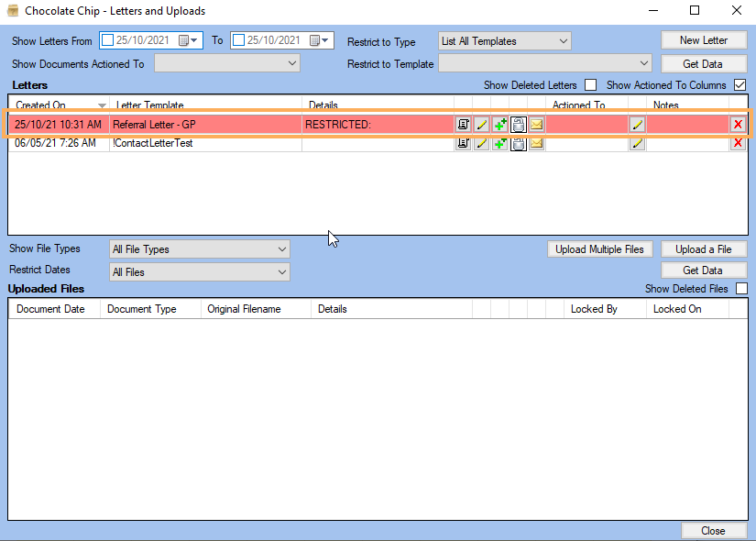
Task: Select the 'RESTRICTED:' details cell
Action: click(x=378, y=125)
